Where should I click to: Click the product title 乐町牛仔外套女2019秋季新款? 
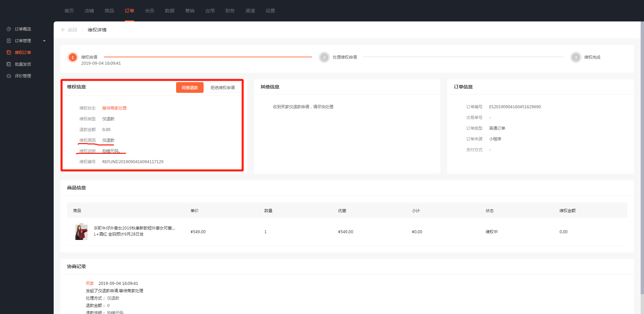tap(134, 228)
